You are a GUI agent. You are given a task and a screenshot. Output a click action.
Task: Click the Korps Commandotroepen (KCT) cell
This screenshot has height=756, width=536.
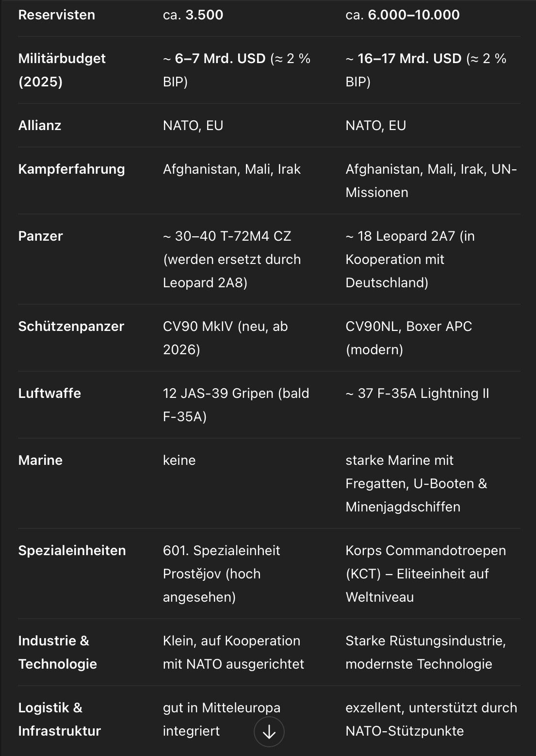click(425, 574)
